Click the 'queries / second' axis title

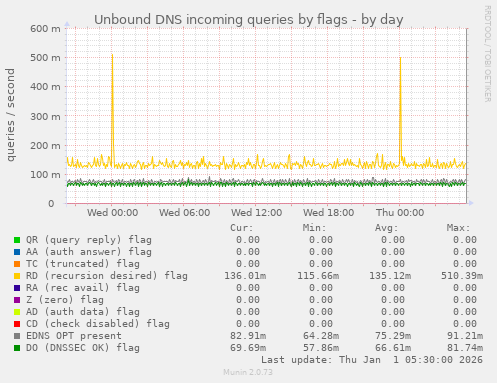[11, 115]
